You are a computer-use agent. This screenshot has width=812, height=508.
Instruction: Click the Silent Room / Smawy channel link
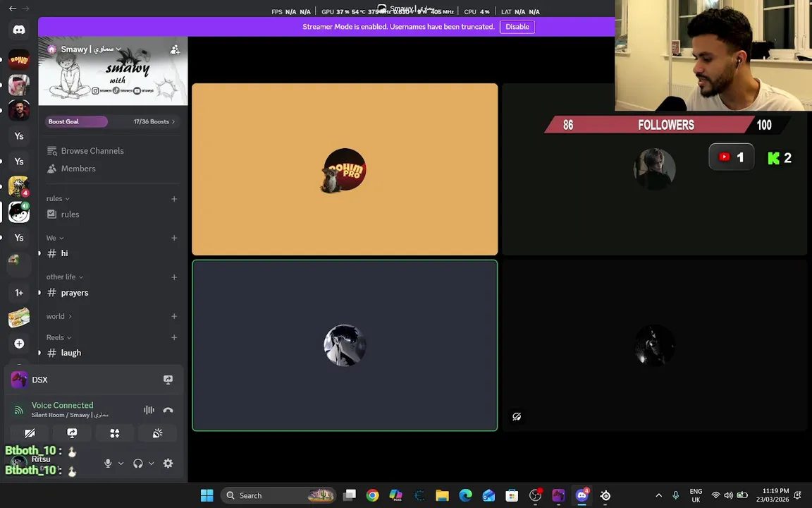click(x=70, y=415)
